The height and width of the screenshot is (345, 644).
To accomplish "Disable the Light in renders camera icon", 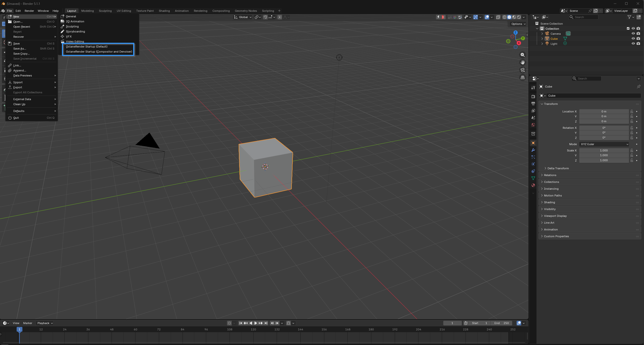I will [x=638, y=44].
